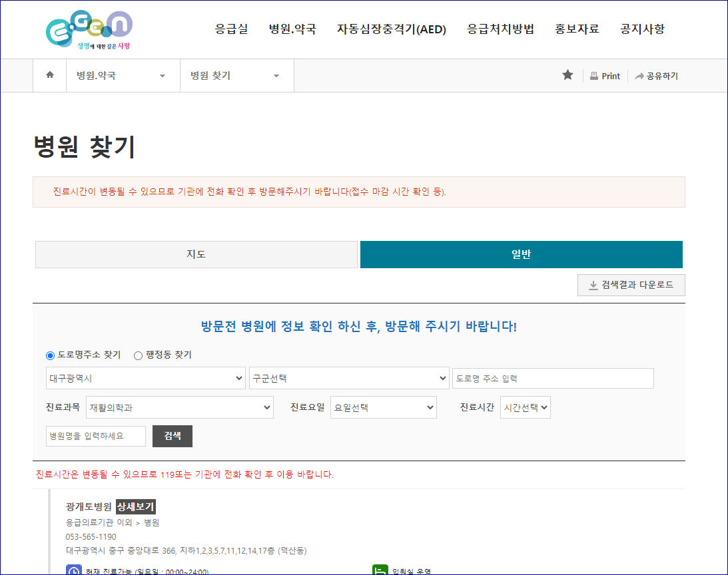
Task: Click phone number 053-565-1190
Action: pyautogui.click(x=91, y=537)
